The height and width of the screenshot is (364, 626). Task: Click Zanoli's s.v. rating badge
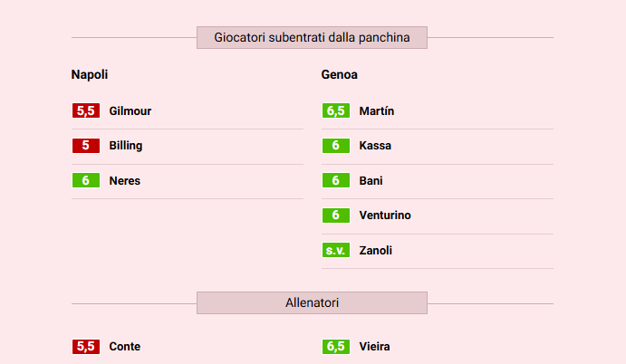click(x=335, y=251)
